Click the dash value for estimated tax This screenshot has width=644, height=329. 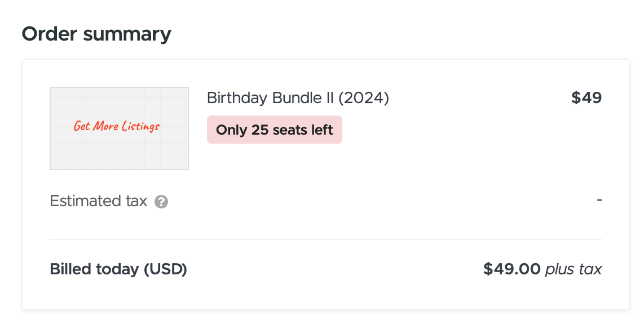[599, 200]
